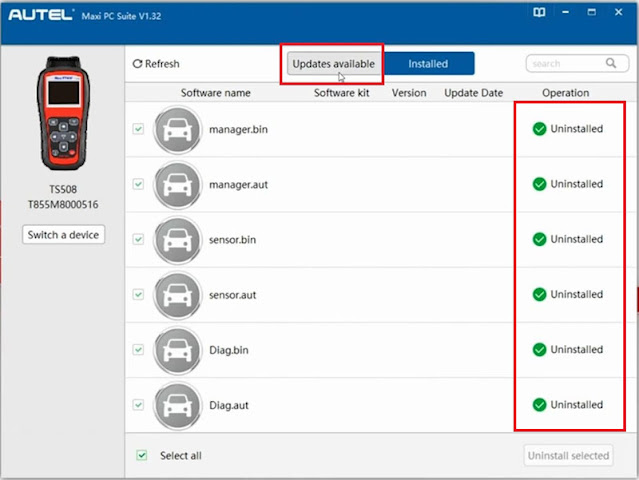Click Uninstalled status text for sensor.aut

click(x=577, y=294)
